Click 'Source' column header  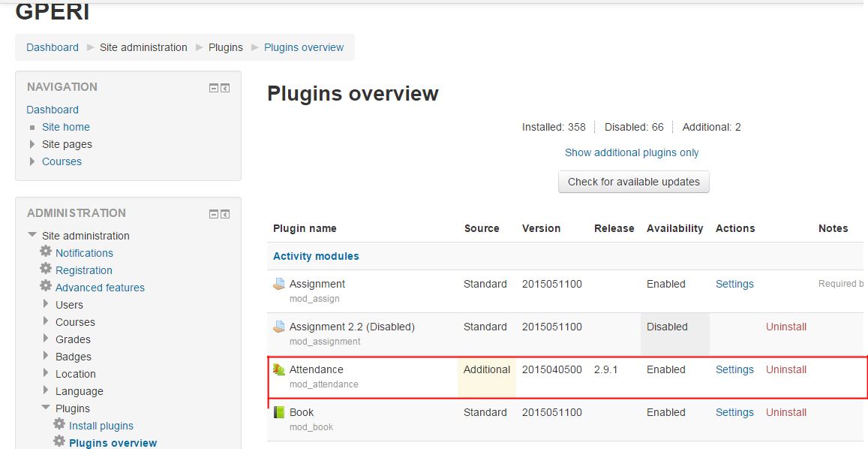[x=482, y=228]
